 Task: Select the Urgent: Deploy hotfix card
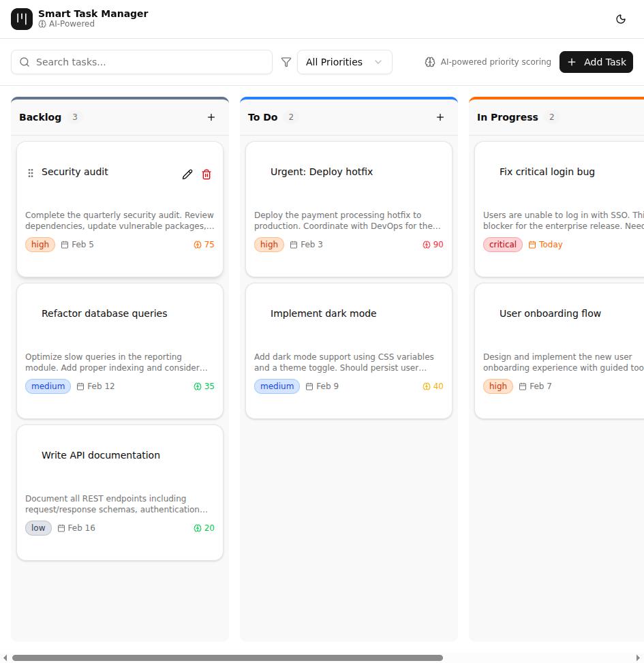click(348, 209)
